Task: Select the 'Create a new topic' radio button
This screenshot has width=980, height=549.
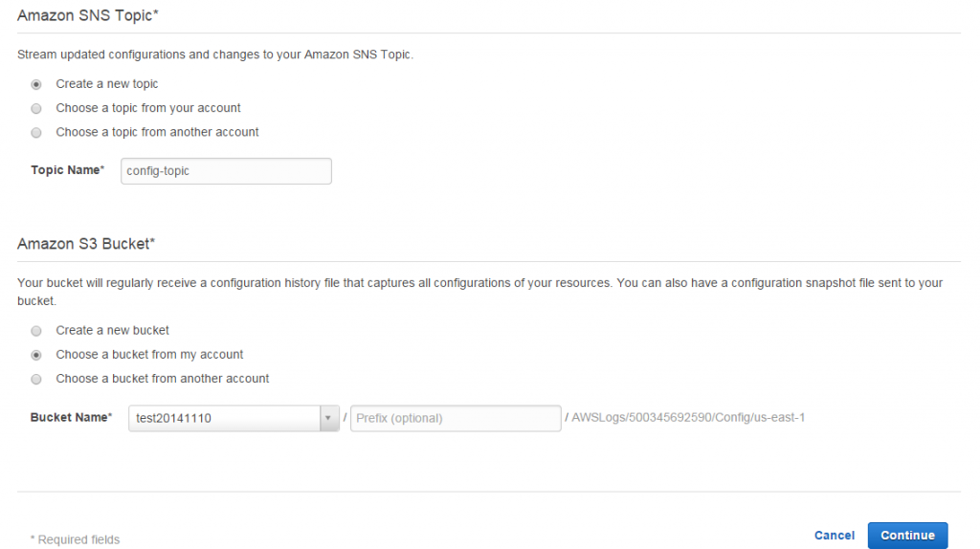Action: [x=36, y=84]
